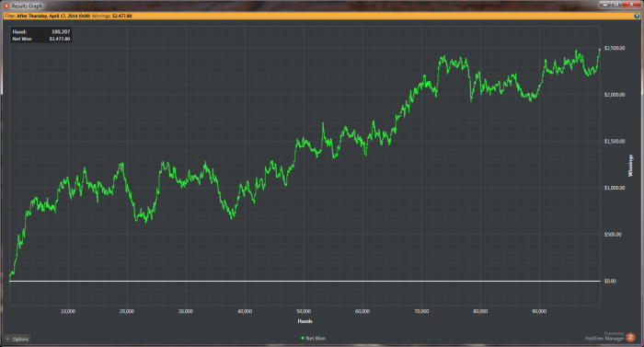
Task: Click the green Net Won legend marker
Action: click(303, 339)
